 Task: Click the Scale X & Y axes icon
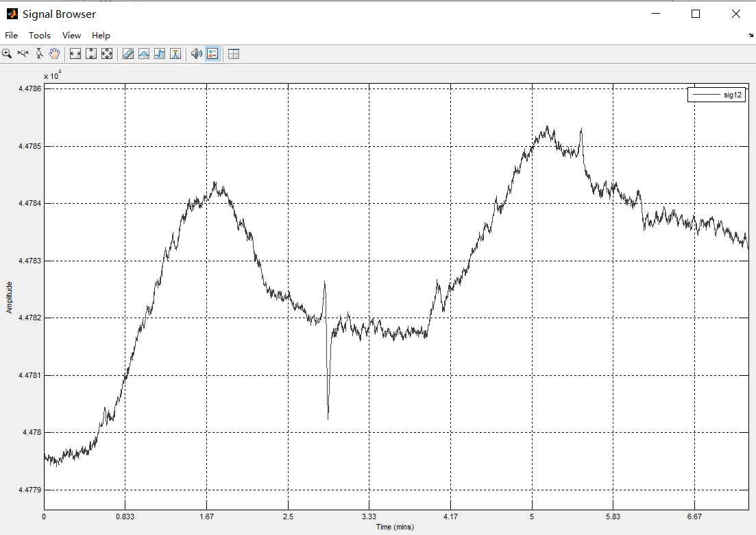tap(107, 53)
